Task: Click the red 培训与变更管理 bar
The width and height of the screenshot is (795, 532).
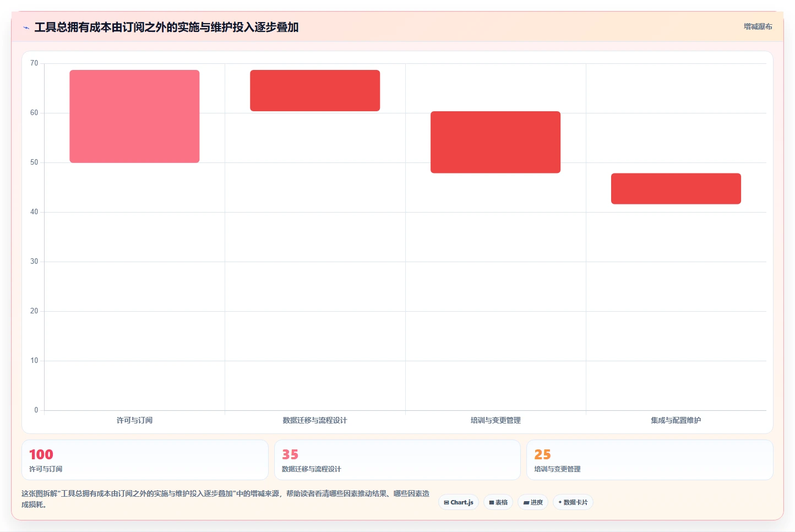Action: (495, 142)
